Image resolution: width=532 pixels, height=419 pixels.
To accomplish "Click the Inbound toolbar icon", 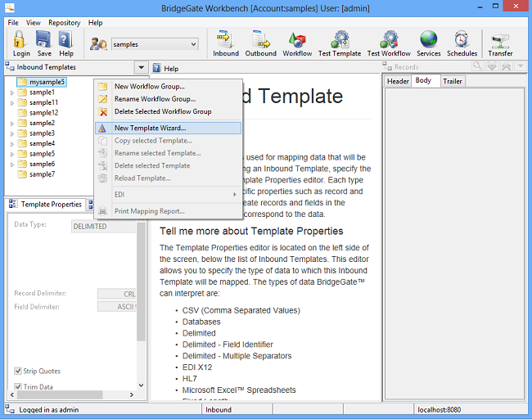I will (225, 39).
